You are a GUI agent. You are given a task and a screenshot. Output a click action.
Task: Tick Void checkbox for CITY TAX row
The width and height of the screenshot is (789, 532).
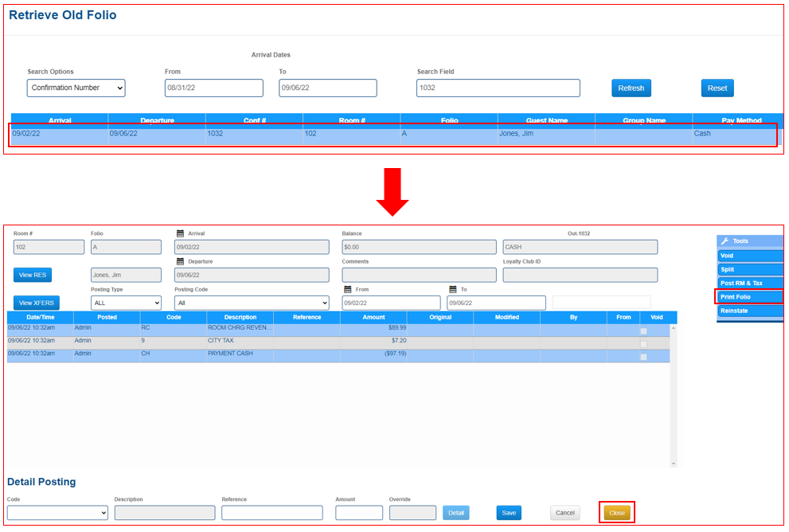pos(643,344)
